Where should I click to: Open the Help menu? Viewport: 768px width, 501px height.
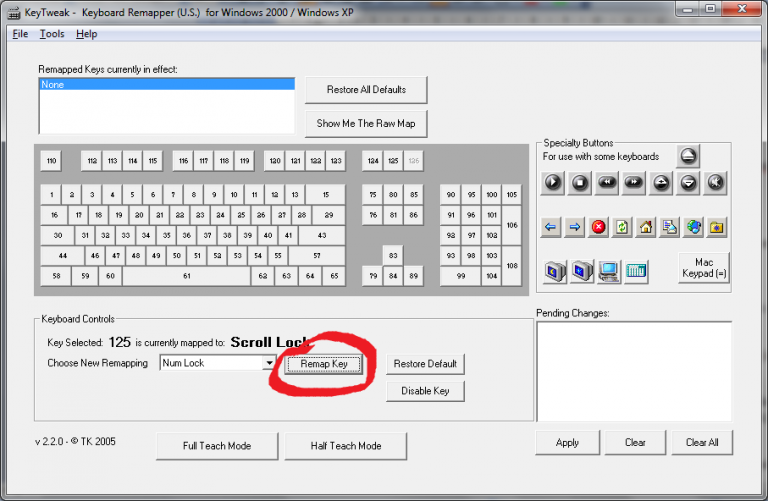point(87,34)
